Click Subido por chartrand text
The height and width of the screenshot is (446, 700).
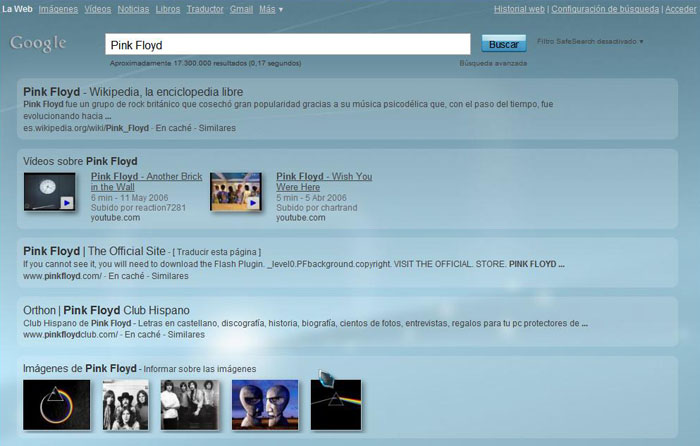coord(317,208)
